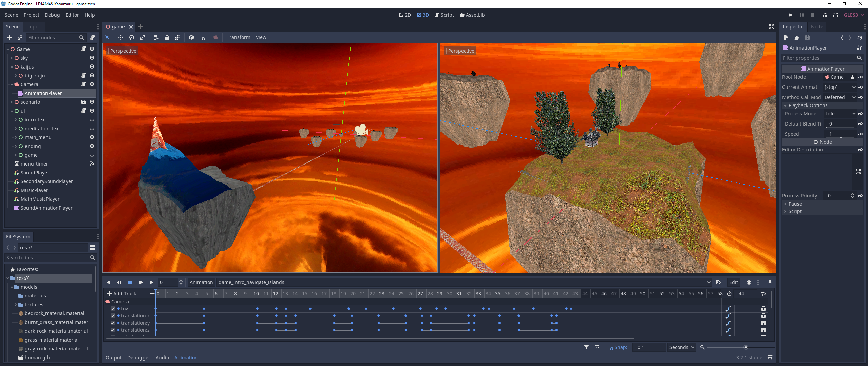
Task: Filter tracks to selected node only
Action: click(586, 347)
